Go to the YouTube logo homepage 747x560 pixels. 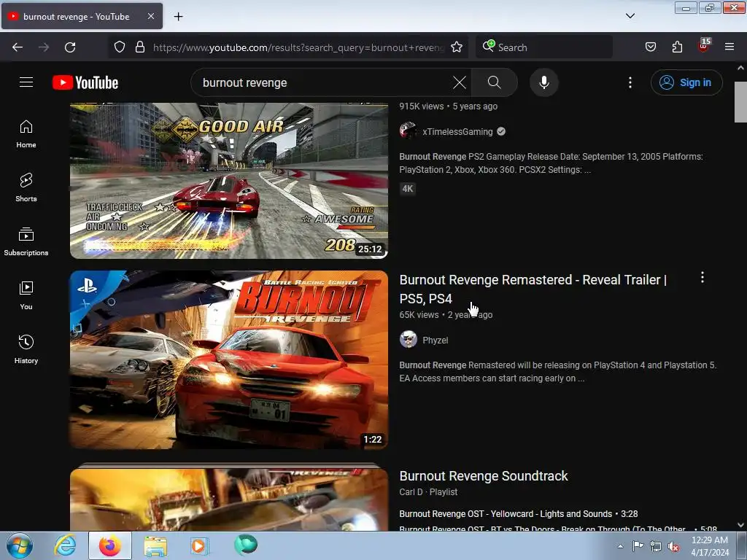click(85, 82)
